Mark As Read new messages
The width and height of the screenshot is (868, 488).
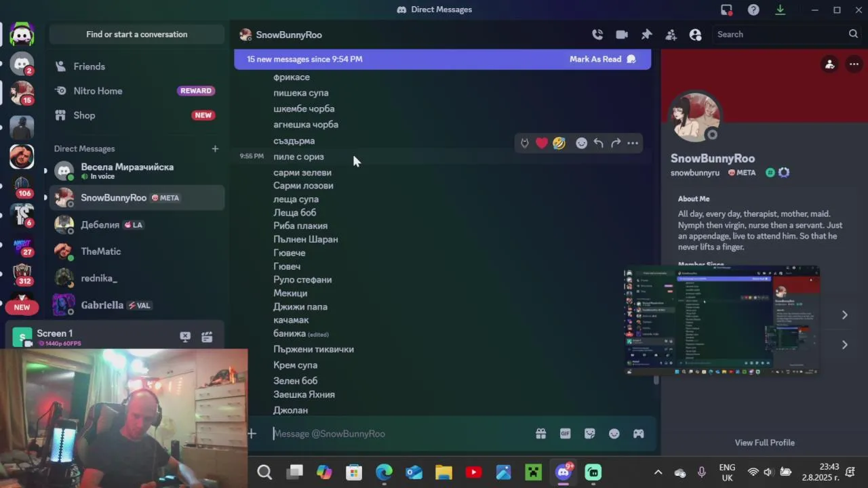602,59
